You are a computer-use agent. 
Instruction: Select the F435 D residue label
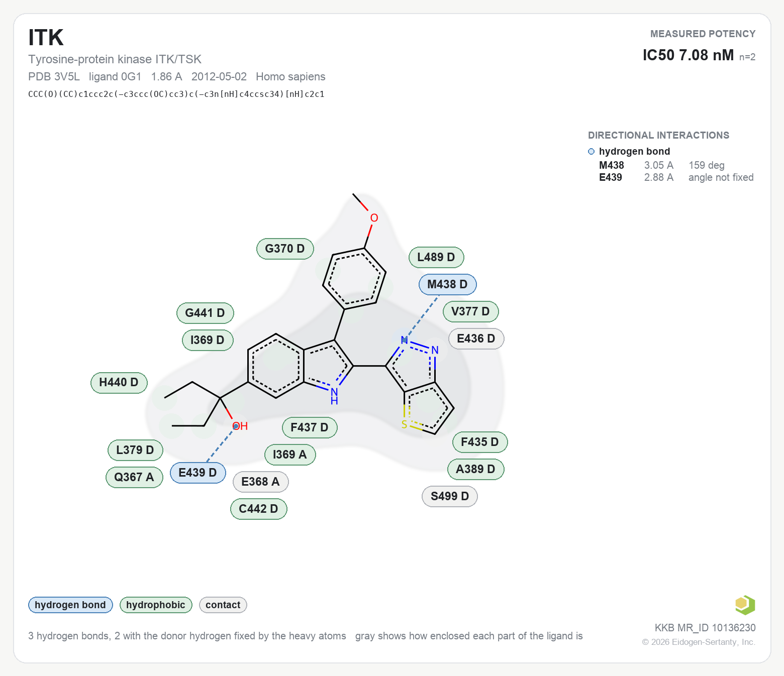(x=480, y=442)
